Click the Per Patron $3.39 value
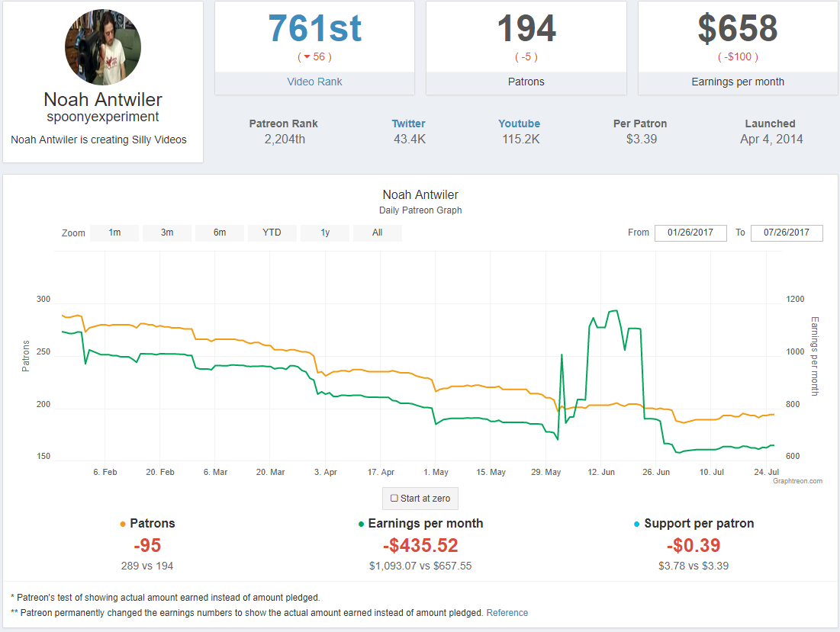The width and height of the screenshot is (840, 632). point(641,140)
